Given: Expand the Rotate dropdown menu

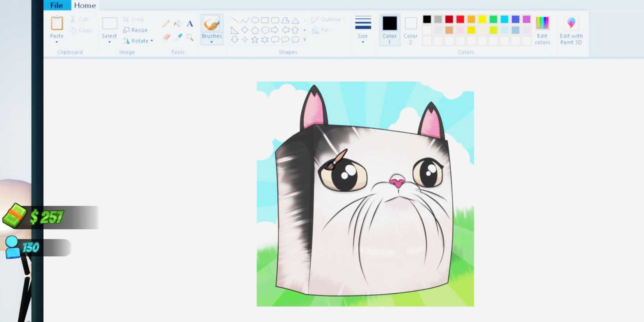Looking at the screenshot, I should [152, 41].
